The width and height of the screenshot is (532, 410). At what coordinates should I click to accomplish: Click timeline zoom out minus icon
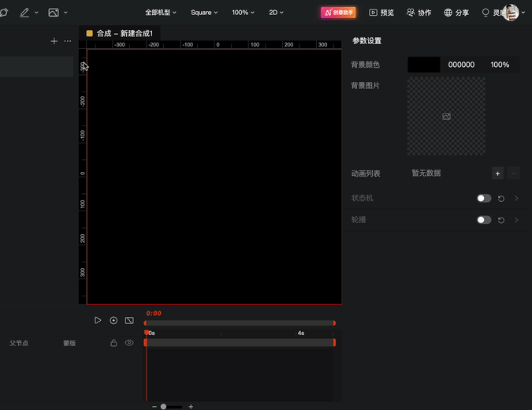coord(154,406)
